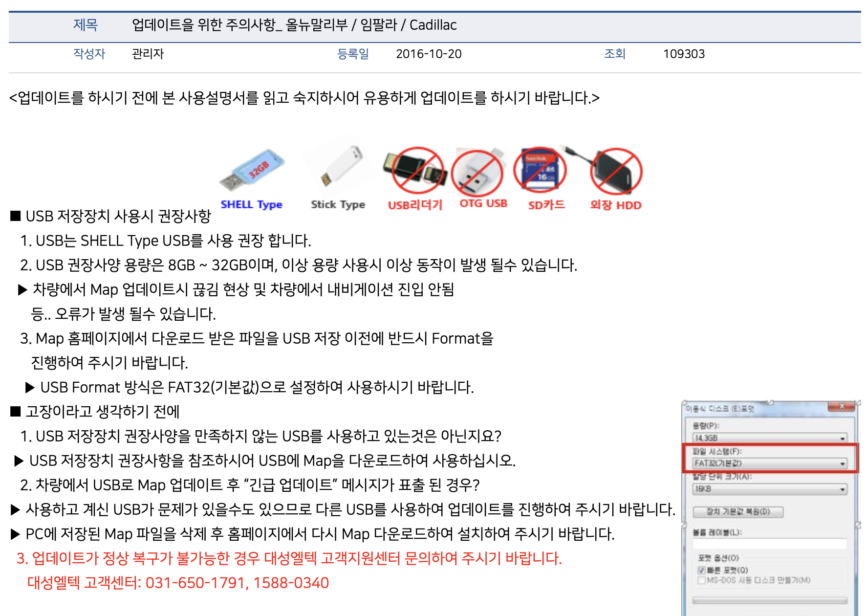867x616 pixels.
Task: Click the dialog title 이동식 디스크 (E:)포맷
Action: 719,408
